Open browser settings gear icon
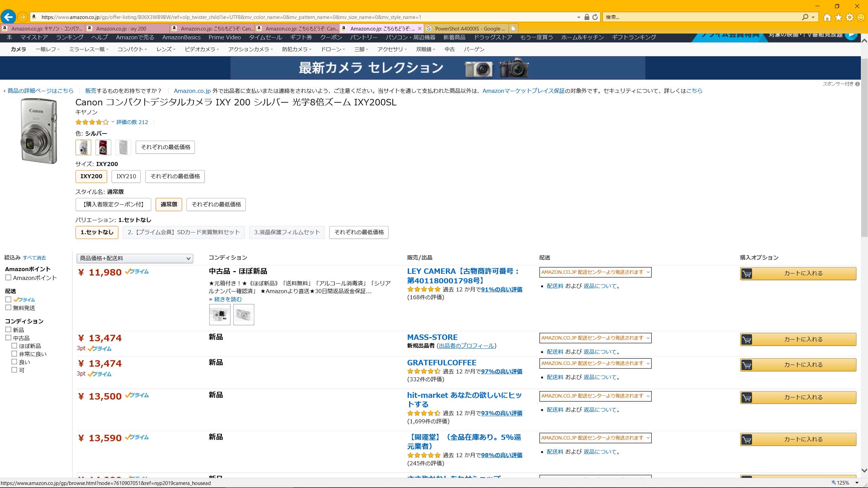 [850, 17]
